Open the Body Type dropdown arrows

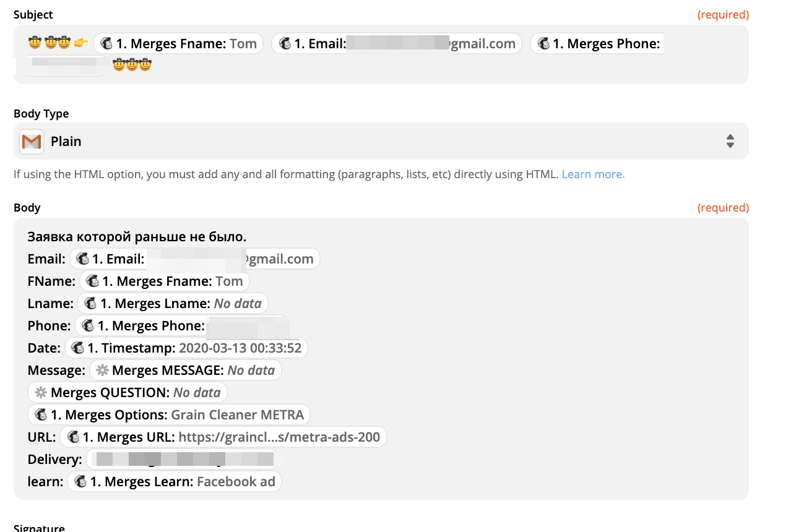pyautogui.click(x=730, y=141)
